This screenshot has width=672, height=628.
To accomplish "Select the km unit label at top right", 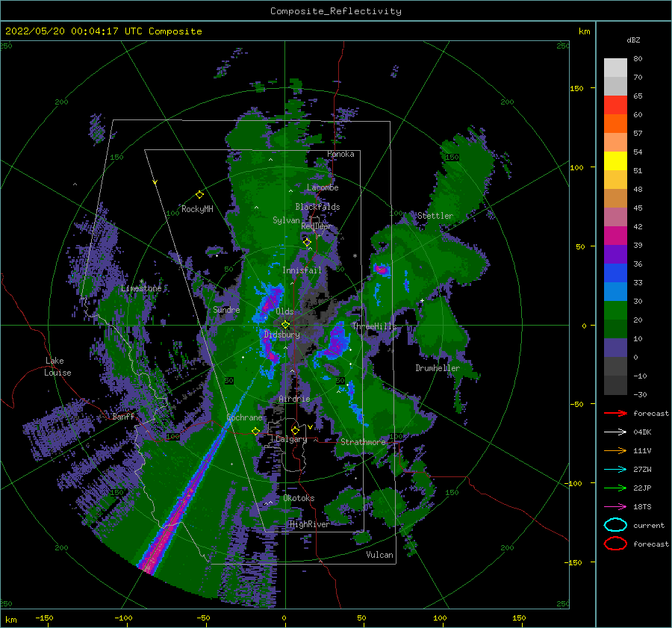I will (584, 31).
